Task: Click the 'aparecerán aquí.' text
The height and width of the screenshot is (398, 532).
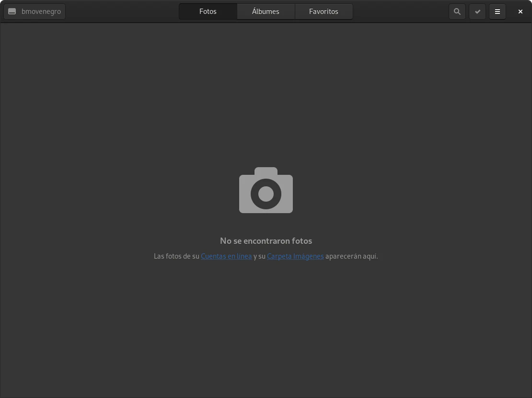Action: tap(351, 256)
